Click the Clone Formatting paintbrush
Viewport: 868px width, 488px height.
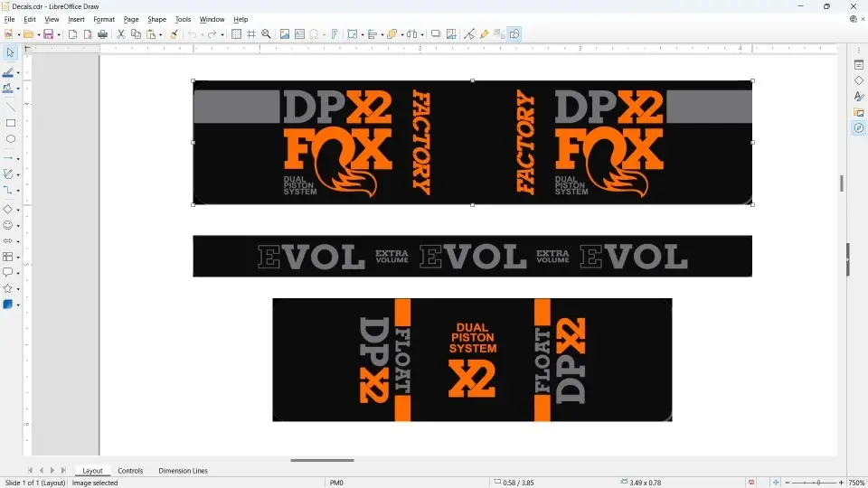tap(174, 34)
